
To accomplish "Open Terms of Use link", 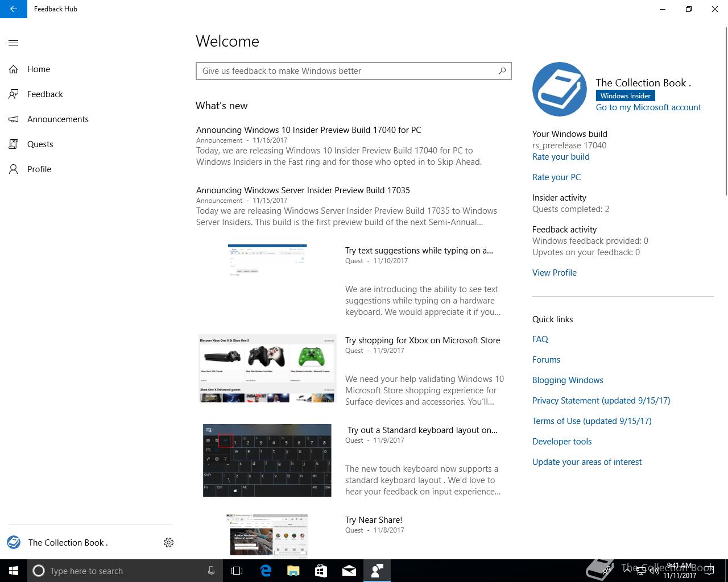I will tap(592, 421).
